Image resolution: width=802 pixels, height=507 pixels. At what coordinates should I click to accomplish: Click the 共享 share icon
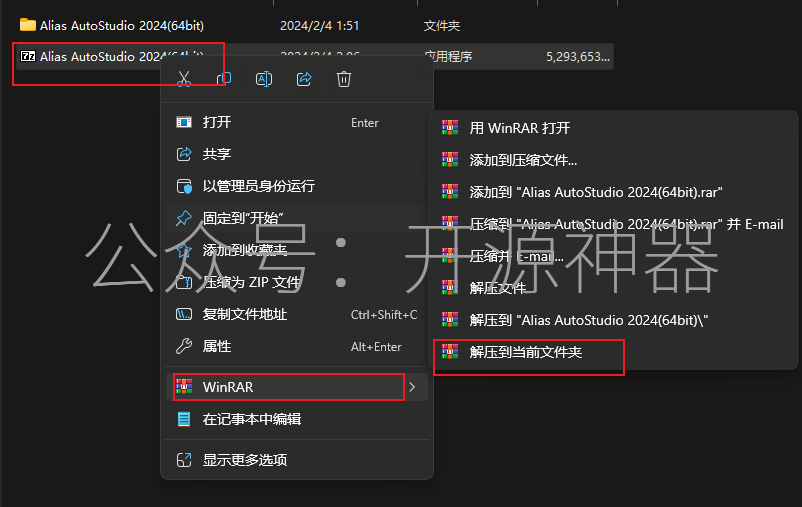click(184, 154)
